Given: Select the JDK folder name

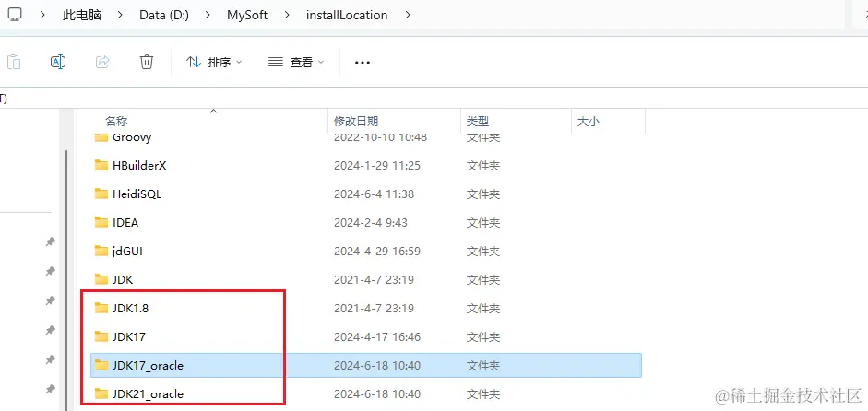Looking at the screenshot, I should click(x=123, y=280).
